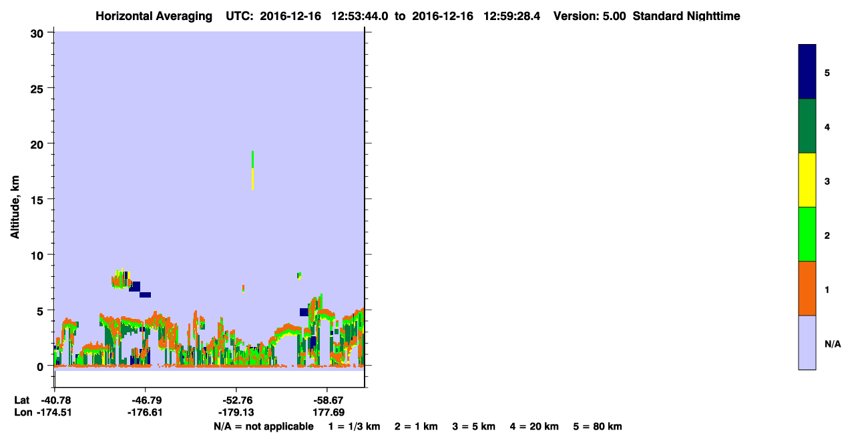Screen dimensions: 868x445
Task: Click the color bar label '1'
Action: click(827, 290)
